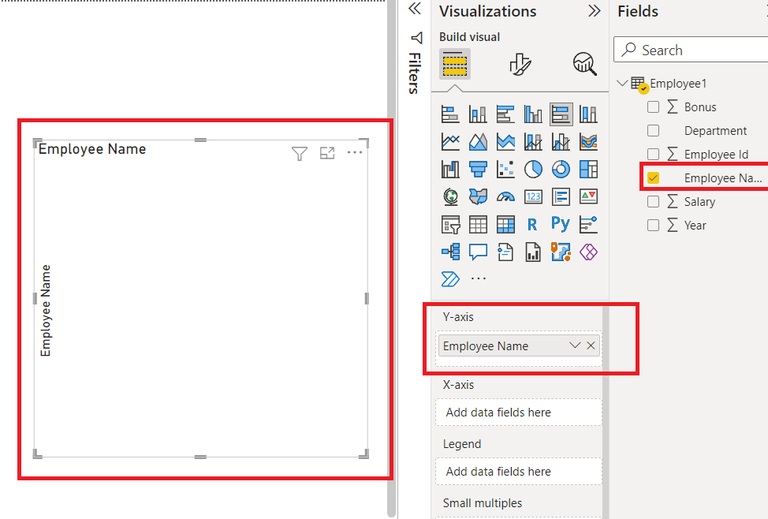Click the filter icon on the visual
Screen dimensions: 768x519
299,153
